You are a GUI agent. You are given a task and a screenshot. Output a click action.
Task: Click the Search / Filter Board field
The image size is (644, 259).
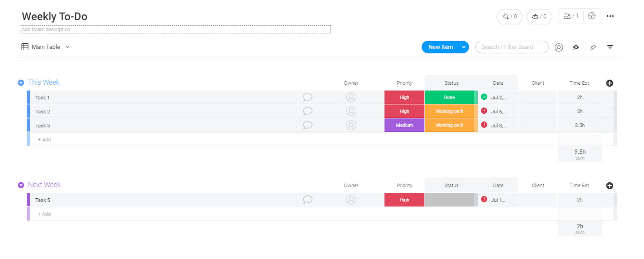pyautogui.click(x=512, y=47)
